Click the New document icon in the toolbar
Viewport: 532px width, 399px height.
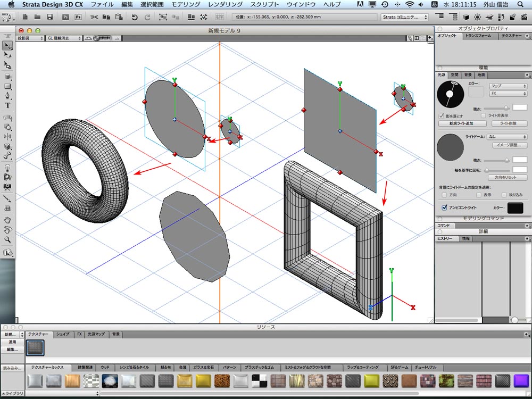tap(25, 16)
